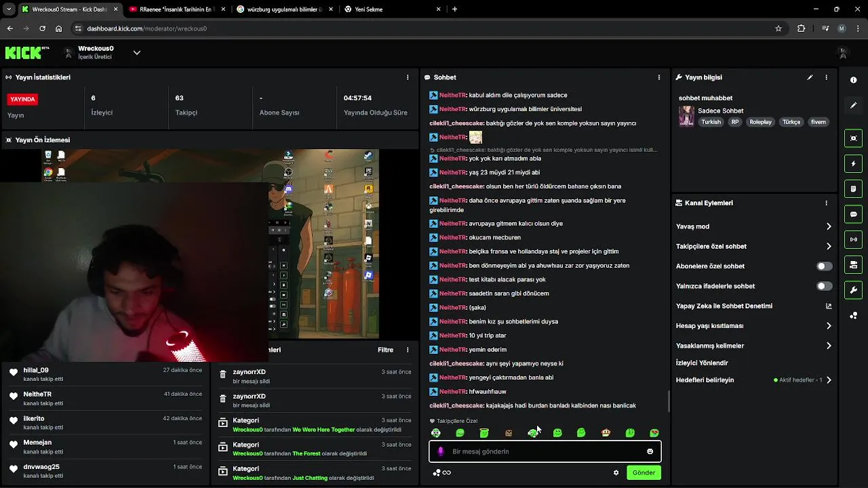Toggle the wrench stream info widget in sidebar
The image size is (868, 488).
[x=853, y=290]
